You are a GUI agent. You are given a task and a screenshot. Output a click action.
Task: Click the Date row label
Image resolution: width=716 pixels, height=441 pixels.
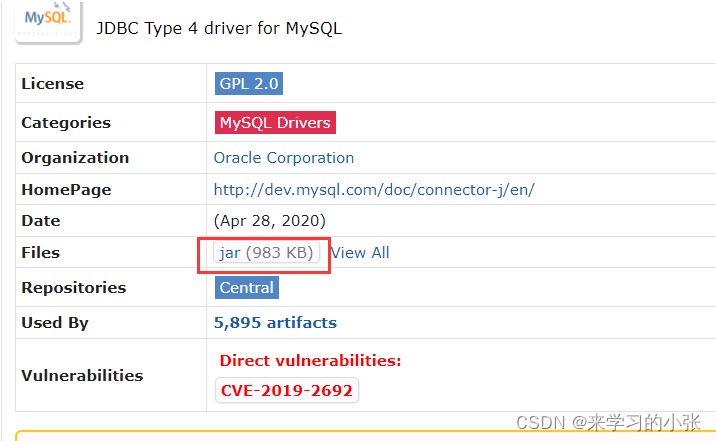click(x=41, y=221)
